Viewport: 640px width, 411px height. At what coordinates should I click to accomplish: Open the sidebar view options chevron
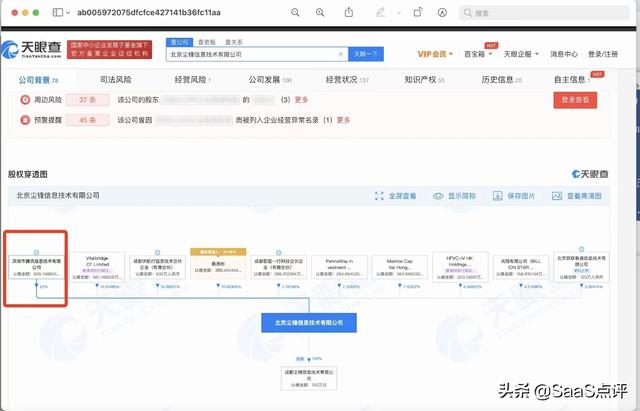pos(68,13)
